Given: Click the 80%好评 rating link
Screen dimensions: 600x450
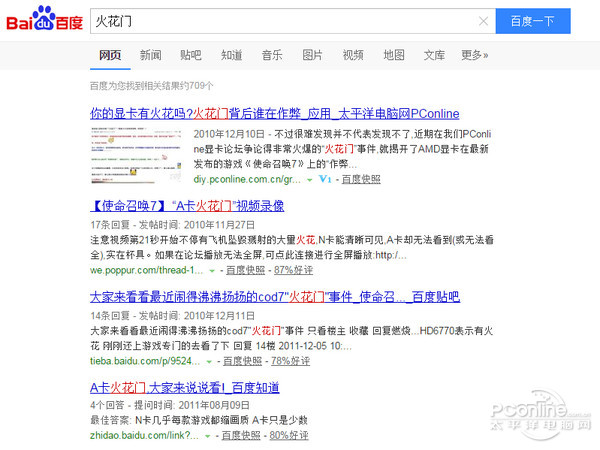Looking at the screenshot, I should [x=289, y=435].
